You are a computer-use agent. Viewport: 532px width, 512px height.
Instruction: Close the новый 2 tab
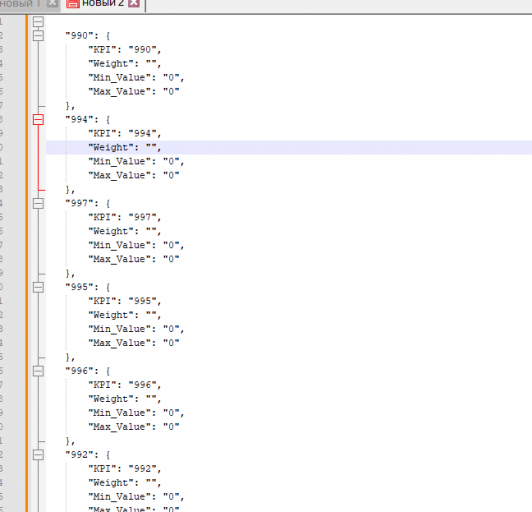pos(134,3)
